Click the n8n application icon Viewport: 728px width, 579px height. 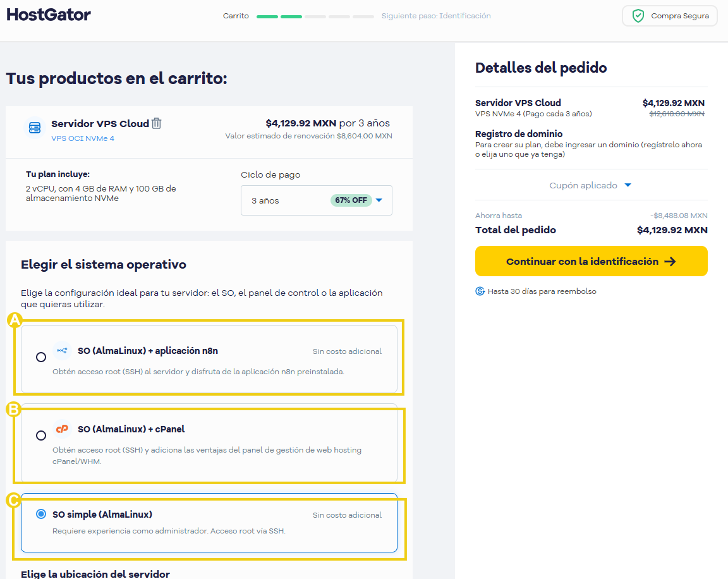pyautogui.click(x=63, y=349)
